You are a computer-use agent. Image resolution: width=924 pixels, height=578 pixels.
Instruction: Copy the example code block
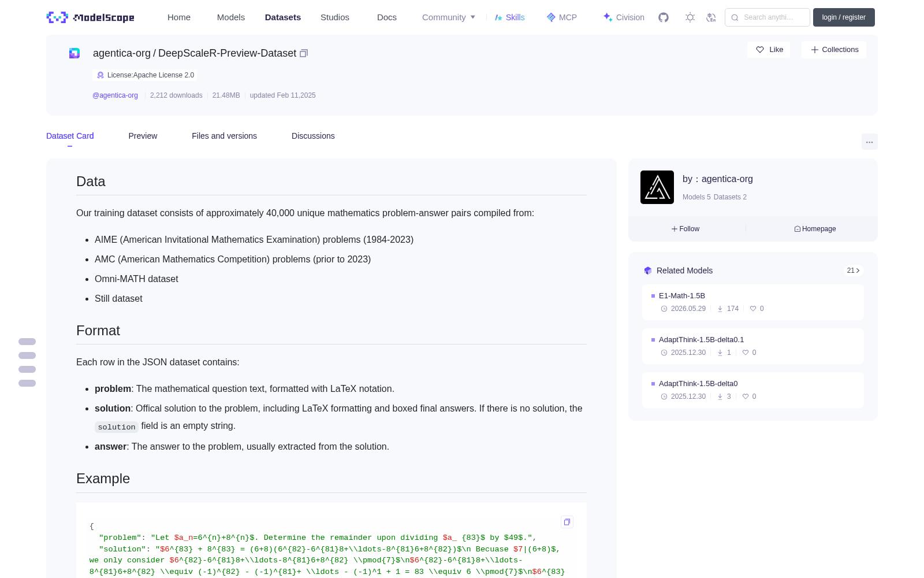click(567, 522)
